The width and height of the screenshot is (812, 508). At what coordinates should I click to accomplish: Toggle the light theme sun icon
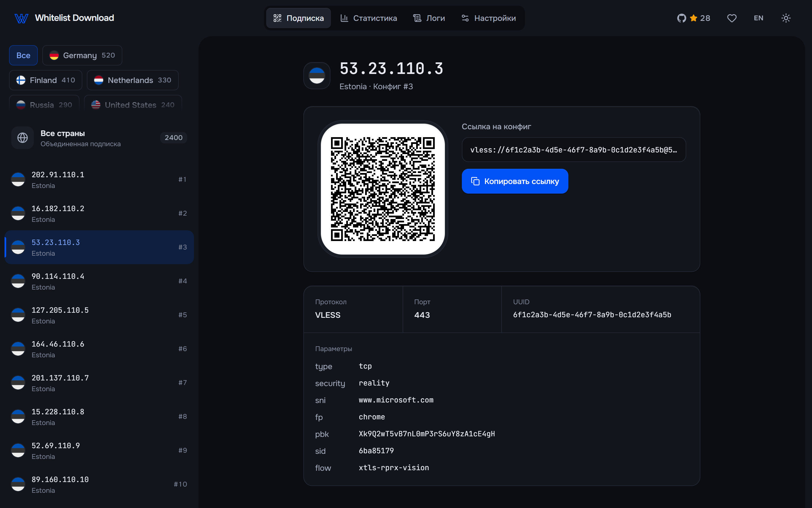click(x=786, y=18)
